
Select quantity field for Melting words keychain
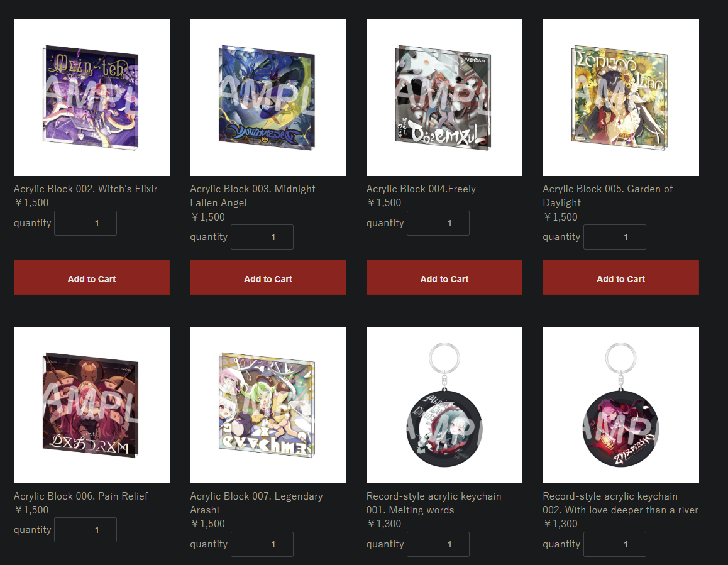pyautogui.click(x=438, y=544)
